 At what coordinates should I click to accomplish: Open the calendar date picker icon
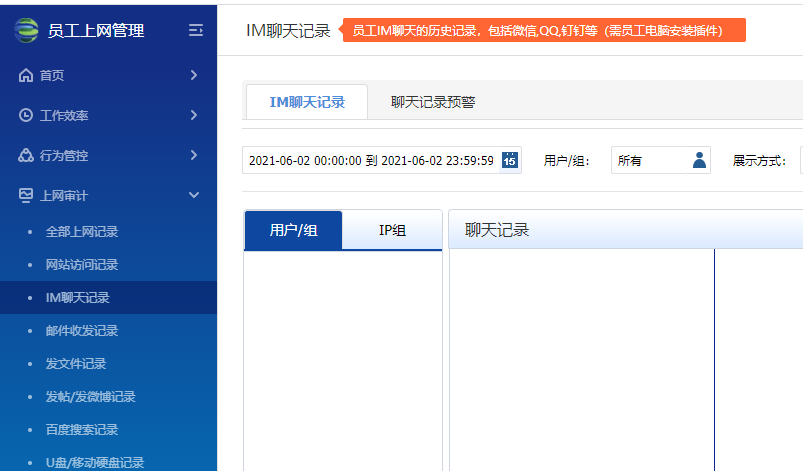510,160
